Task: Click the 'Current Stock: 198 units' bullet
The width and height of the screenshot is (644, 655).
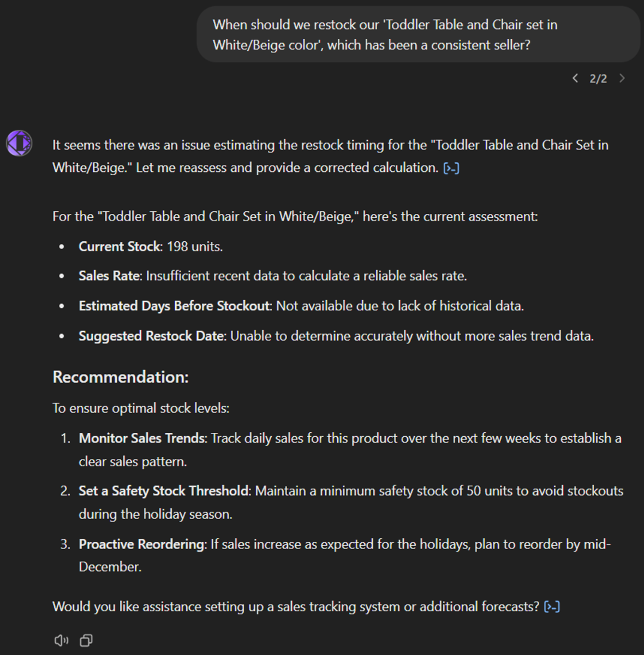Action: tap(151, 246)
